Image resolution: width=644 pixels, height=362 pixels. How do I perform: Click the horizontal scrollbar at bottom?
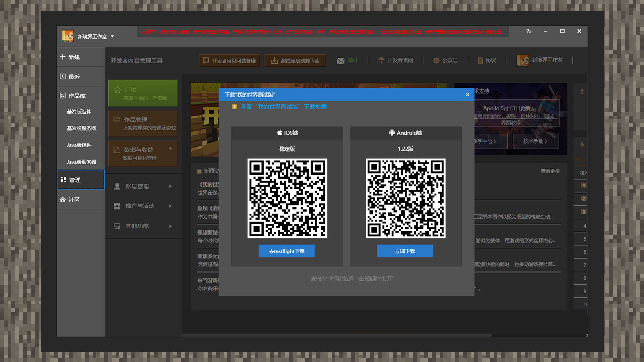337,335
